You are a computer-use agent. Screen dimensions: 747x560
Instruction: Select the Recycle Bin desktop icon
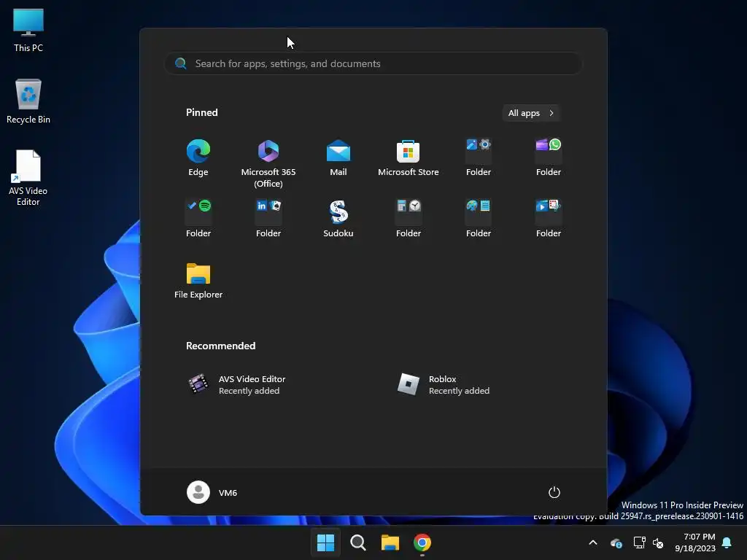click(x=28, y=101)
